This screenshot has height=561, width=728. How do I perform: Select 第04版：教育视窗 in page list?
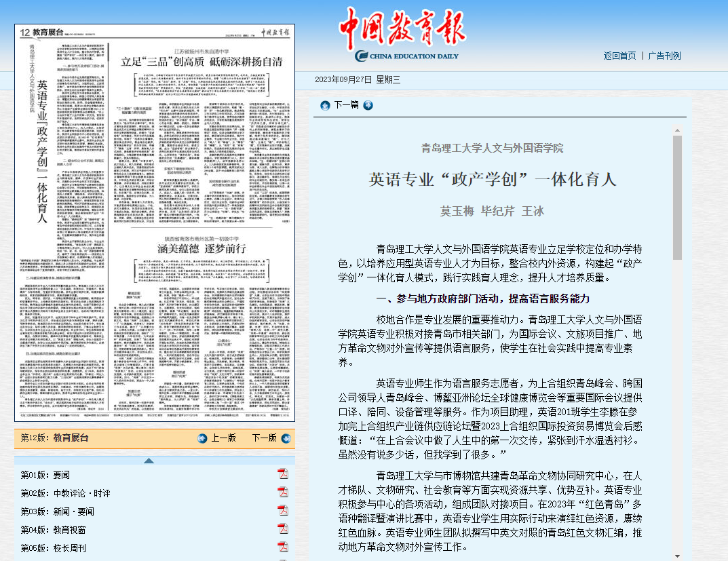tap(53, 530)
